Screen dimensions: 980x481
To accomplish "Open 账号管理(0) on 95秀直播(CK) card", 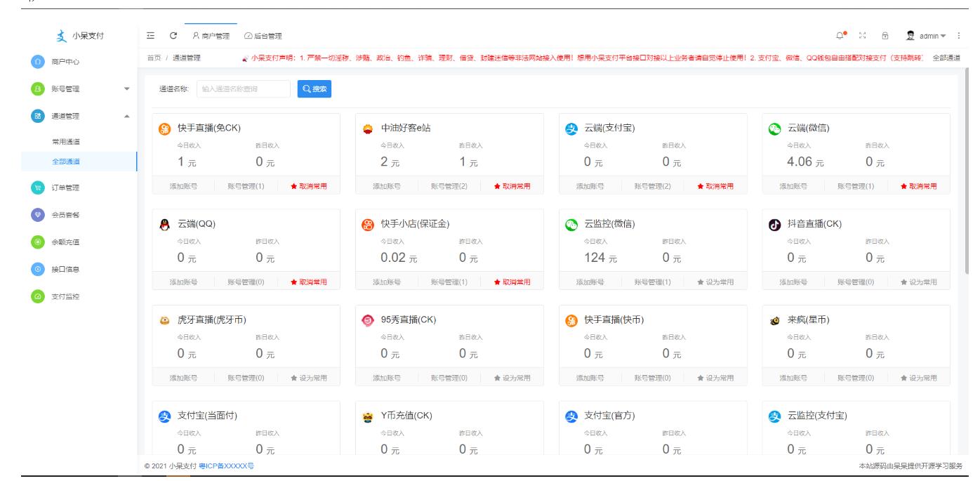I will [449, 378].
